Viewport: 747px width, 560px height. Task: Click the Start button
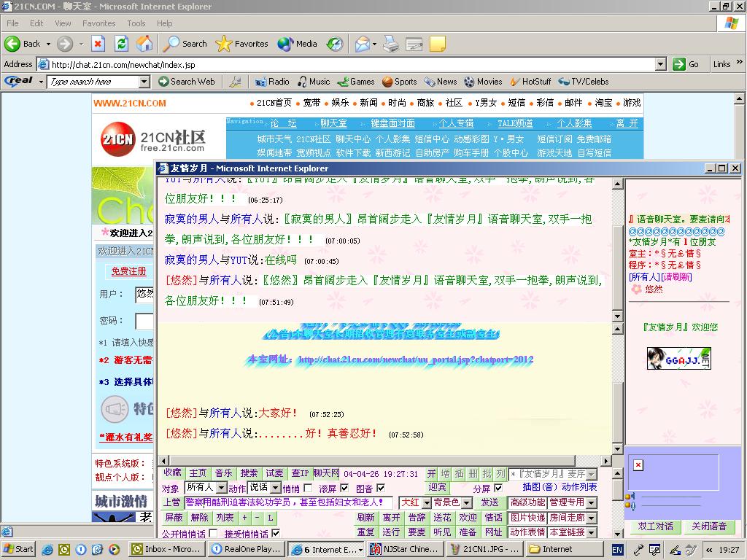click(x=18, y=550)
